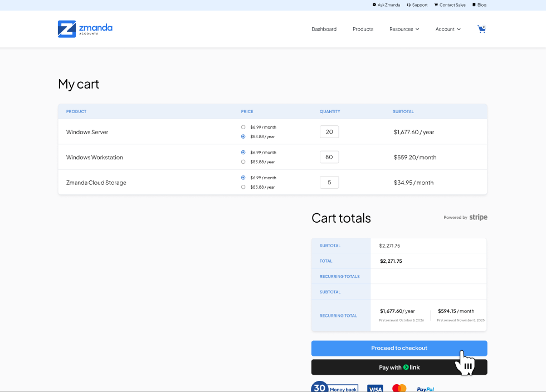
Task: Open the Support link in top bar
Action: [417, 5]
